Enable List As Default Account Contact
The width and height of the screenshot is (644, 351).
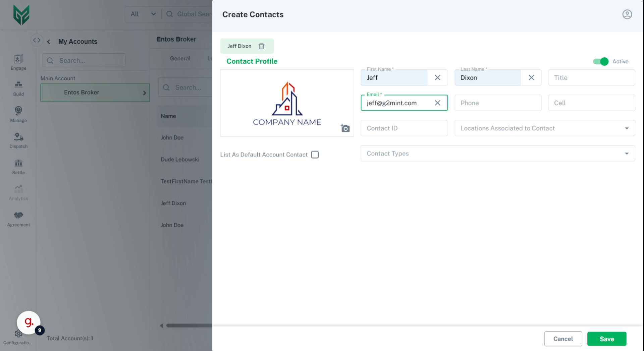click(315, 155)
